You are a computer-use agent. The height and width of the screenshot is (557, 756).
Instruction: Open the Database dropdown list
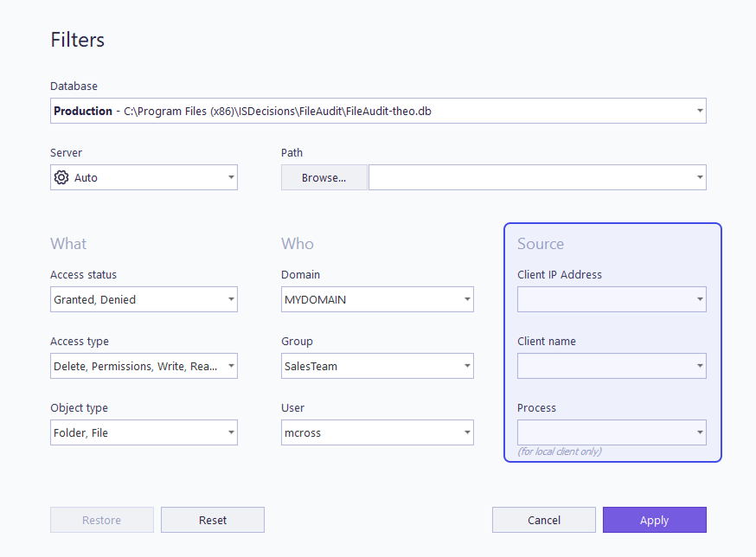(x=378, y=111)
